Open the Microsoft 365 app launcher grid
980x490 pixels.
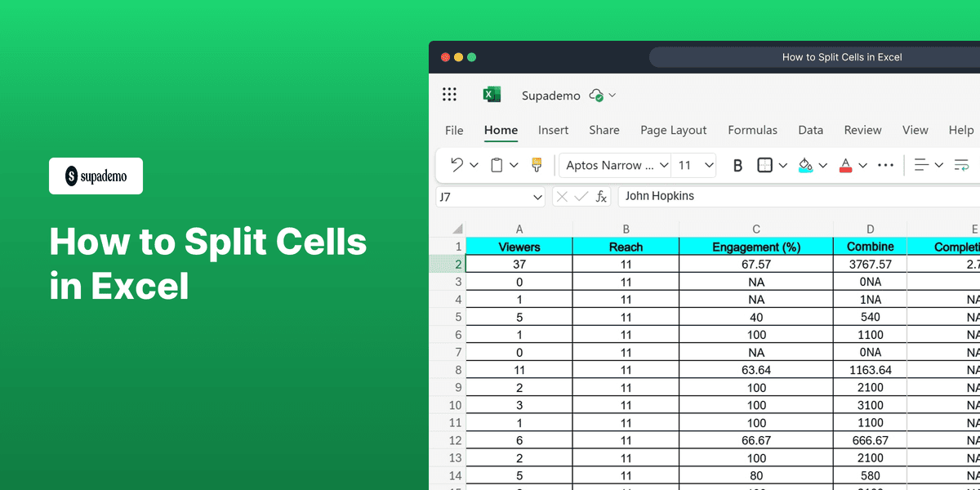[449, 94]
